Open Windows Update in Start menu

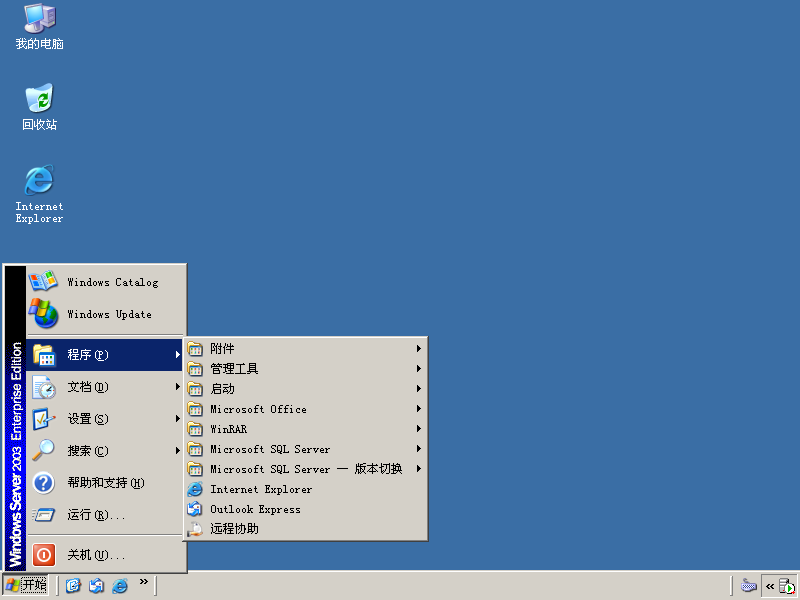106,314
